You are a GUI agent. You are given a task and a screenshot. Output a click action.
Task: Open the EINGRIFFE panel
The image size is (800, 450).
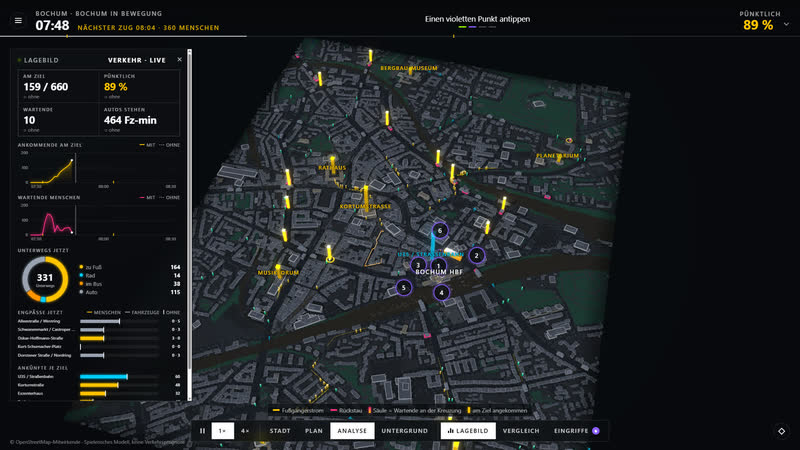(577, 431)
